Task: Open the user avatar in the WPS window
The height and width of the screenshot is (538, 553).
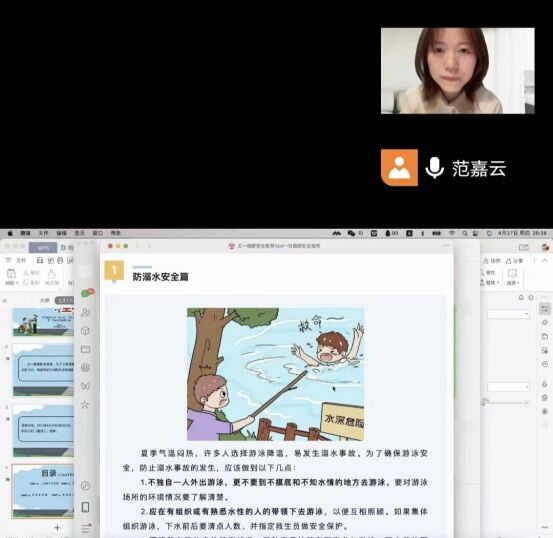Action: pyautogui.click(x=545, y=247)
